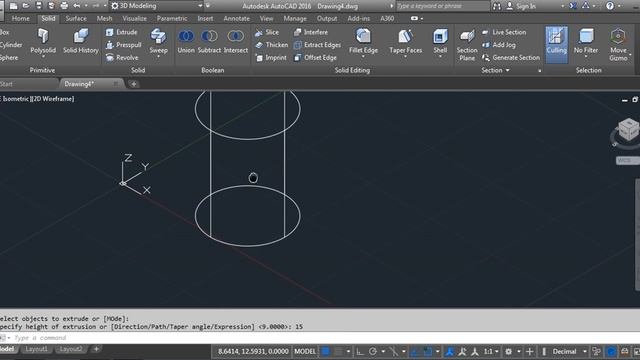Switch to Layout1 tab
The image size is (640, 360).
tap(36, 349)
